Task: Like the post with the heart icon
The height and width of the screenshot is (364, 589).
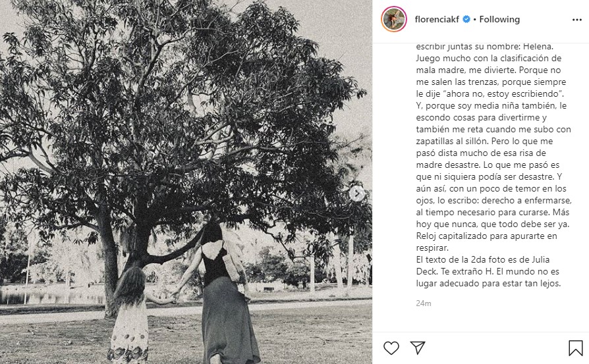Action: pos(391,348)
